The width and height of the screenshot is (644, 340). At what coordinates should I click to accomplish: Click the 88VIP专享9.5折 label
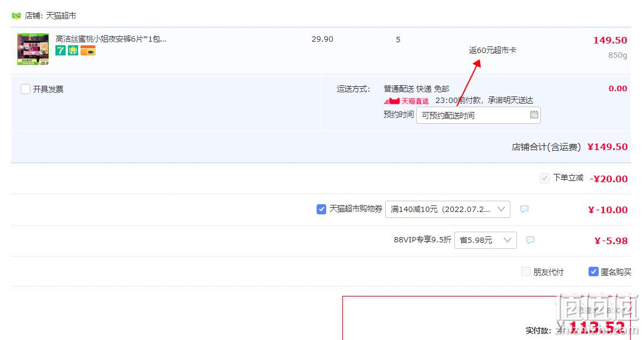pyautogui.click(x=422, y=239)
